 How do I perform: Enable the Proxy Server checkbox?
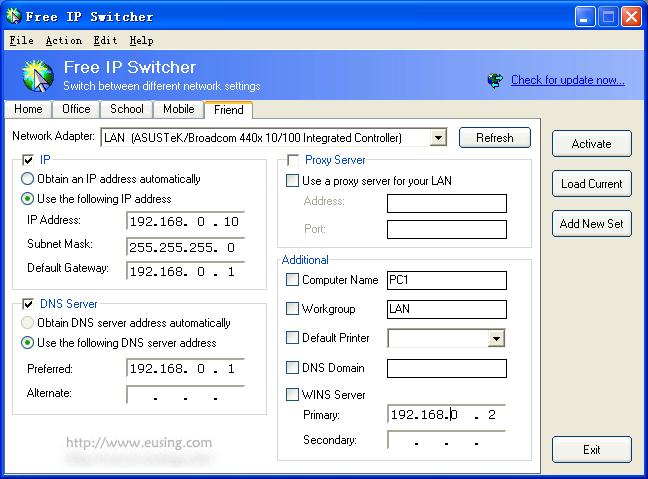tap(293, 160)
